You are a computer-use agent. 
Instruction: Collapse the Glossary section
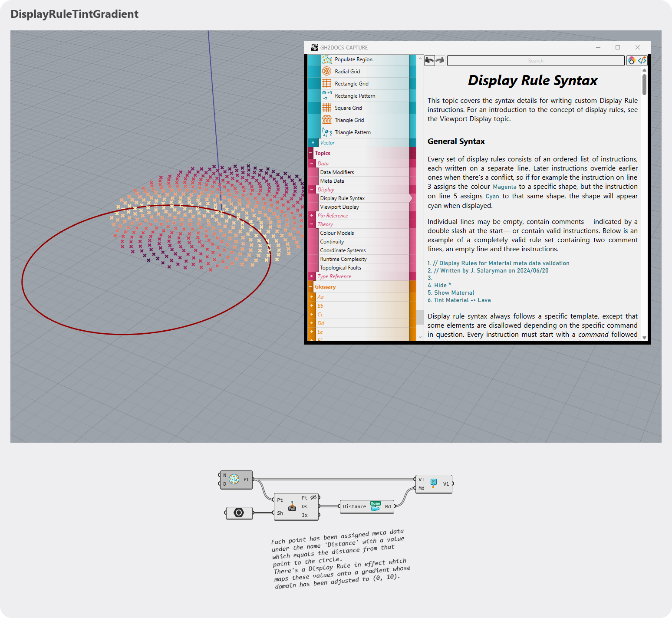pyautogui.click(x=310, y=287)
